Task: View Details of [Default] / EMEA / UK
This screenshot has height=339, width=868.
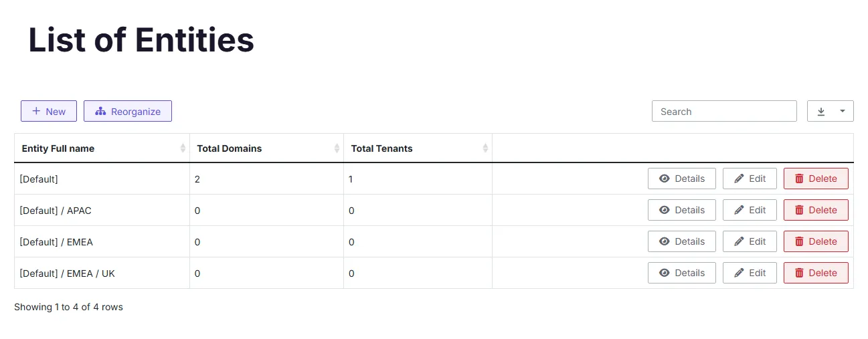Action: 682,273
